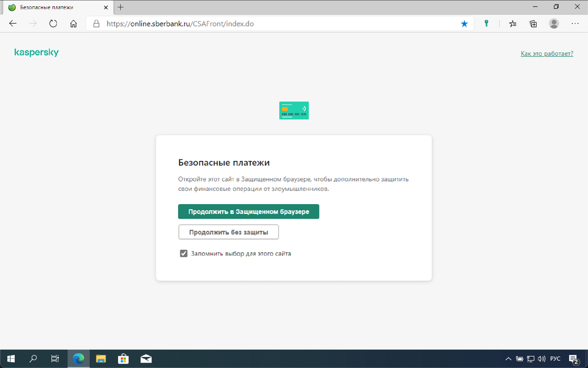Click the network tray icon
Viewport: 588px width, 368px height.
pos(531,359)
